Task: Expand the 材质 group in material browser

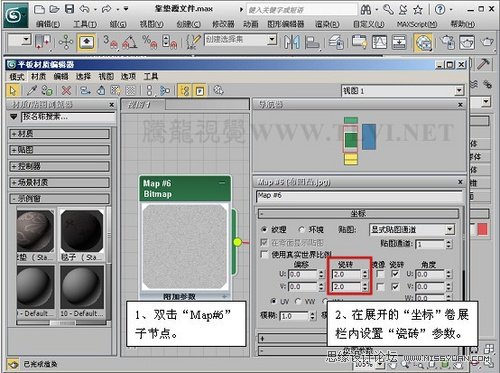Action: pos(59,134)
